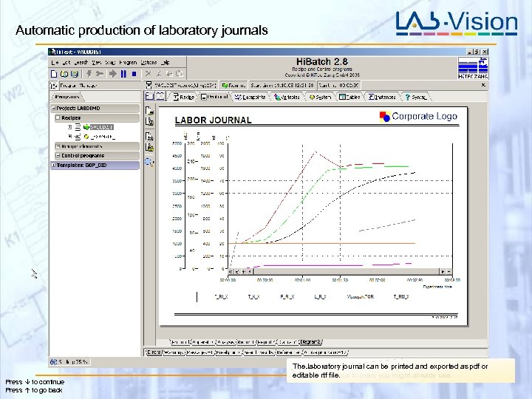
Task: Switch to the Datapoints tab
Action: (x=250, y=97)
